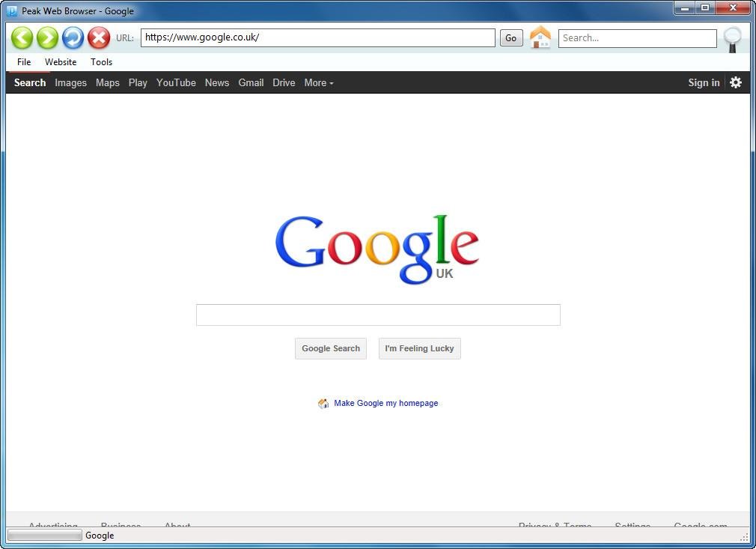The image size is (756, 549).
Task: Expand the More dropdown in Google navigation
Action: pos(319,82)
